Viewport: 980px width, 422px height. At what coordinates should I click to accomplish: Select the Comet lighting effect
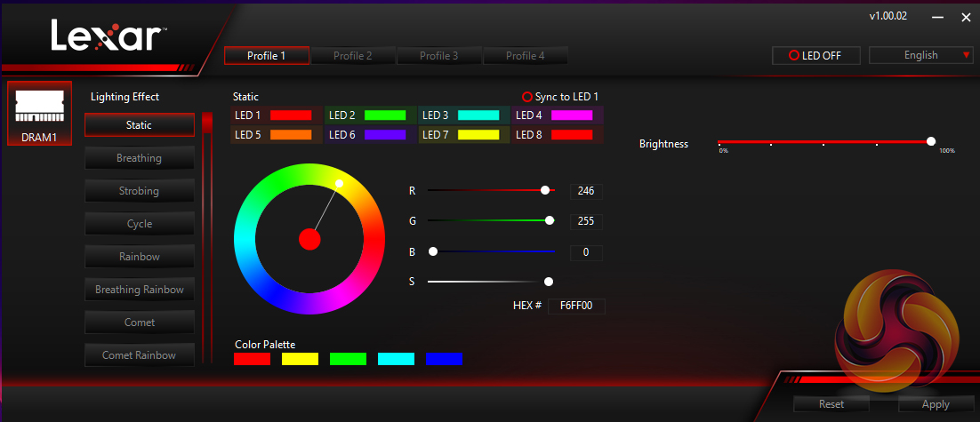point(140,322)
